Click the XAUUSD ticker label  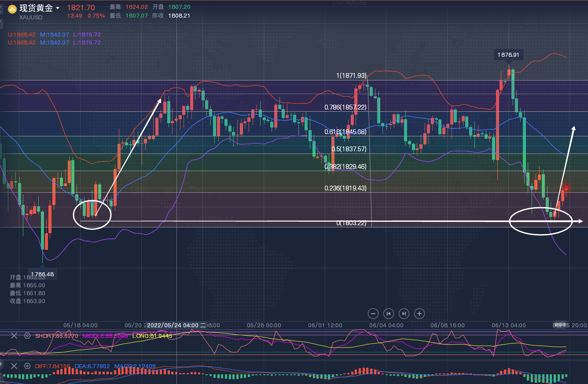[x=31, y=18]
